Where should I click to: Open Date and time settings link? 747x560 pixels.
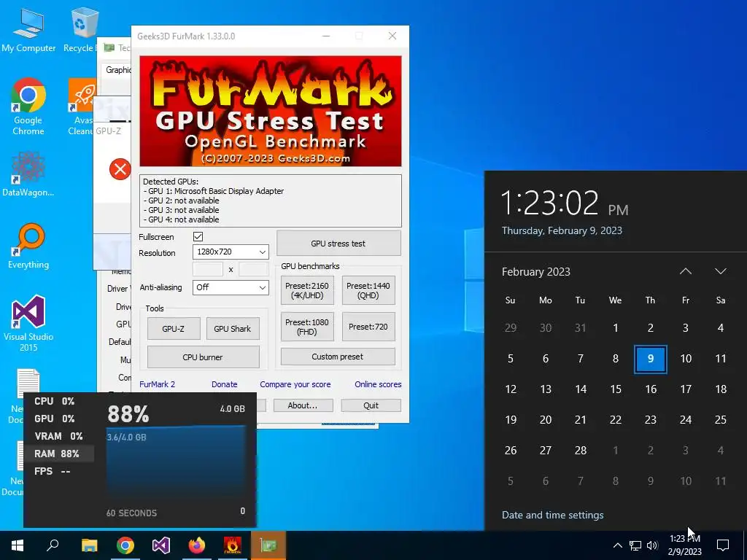coord(553,515)
